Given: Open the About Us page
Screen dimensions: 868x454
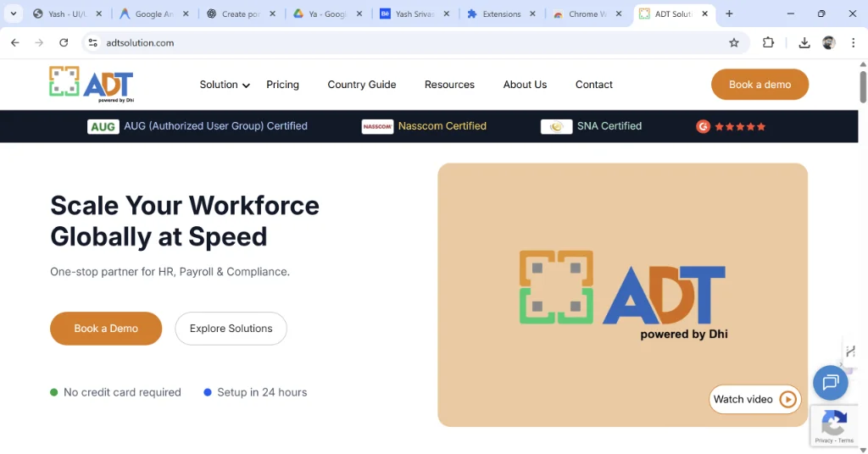Looking at the screenshot, I should (x=525, y=85).
